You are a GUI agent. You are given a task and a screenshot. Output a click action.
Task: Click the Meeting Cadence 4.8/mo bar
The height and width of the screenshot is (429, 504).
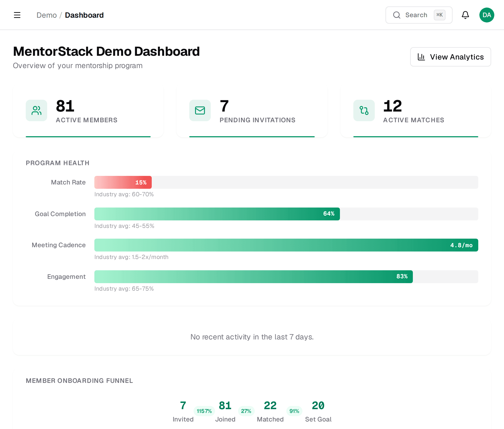286,245
